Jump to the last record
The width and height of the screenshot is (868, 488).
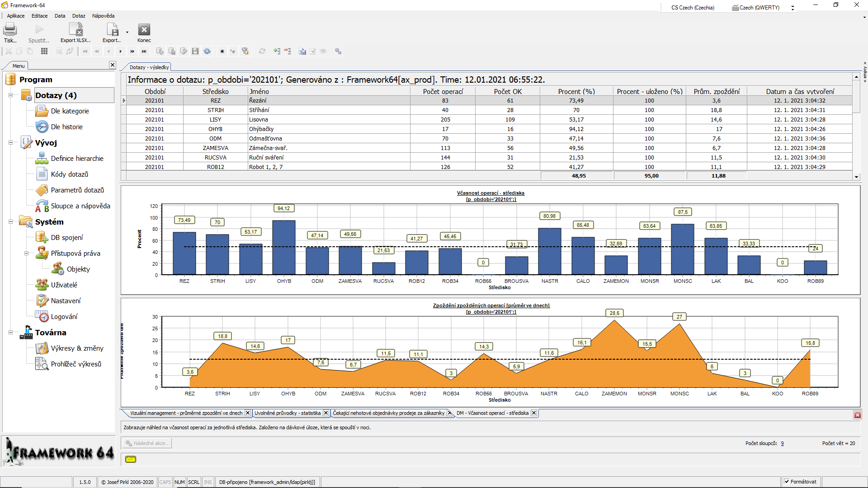click(x=144, y=52)
